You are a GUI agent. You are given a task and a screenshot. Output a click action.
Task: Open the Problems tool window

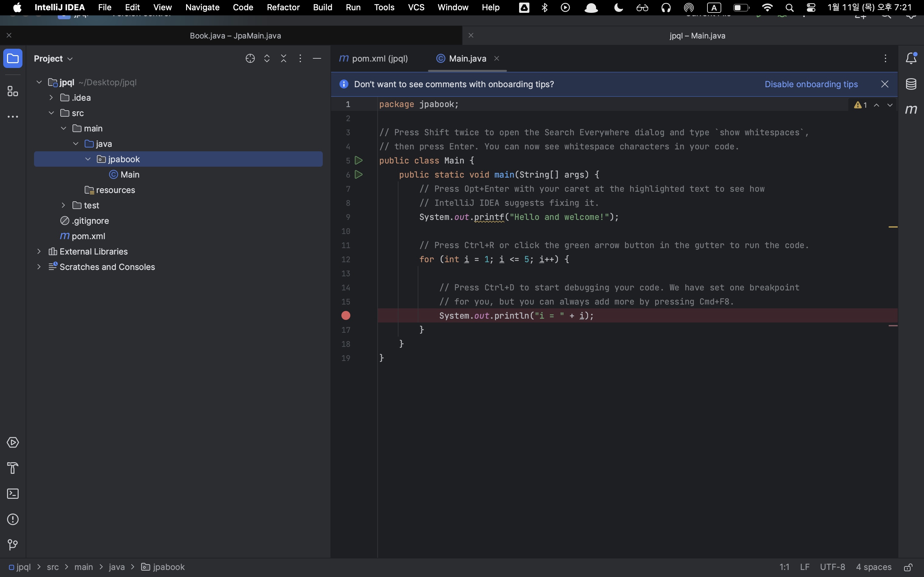click(13, 519)
